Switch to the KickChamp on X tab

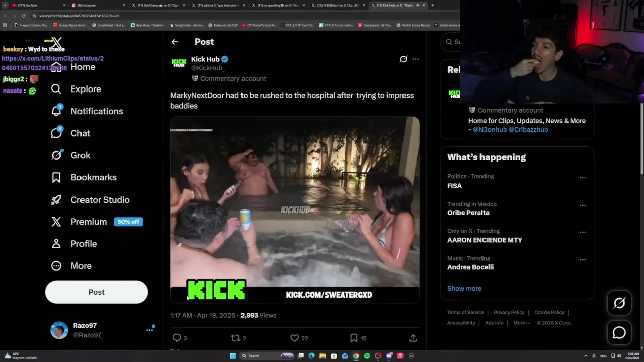click(x=157, y=5)
